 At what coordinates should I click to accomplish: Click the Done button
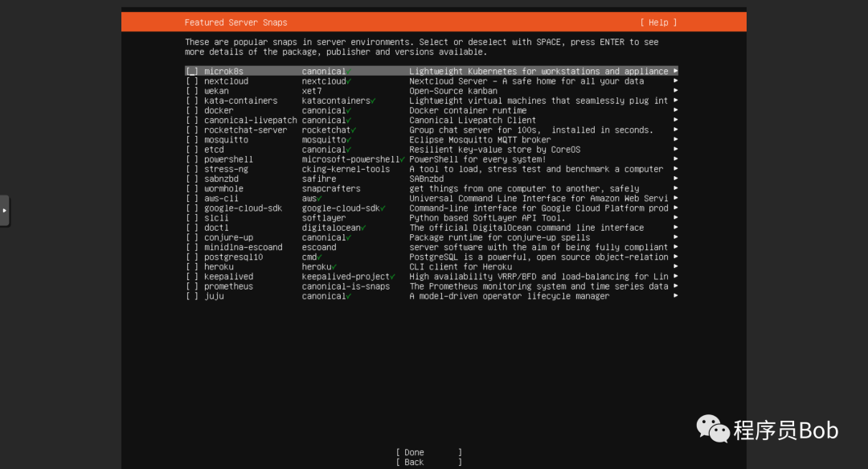(429, 452)
